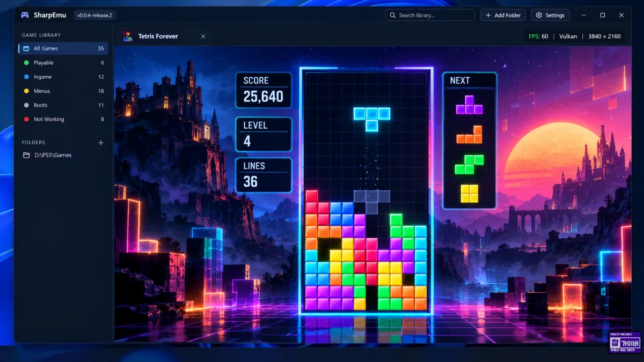Focus the Search library input field
The image size is (644, 362).
[x=430, y=15]
